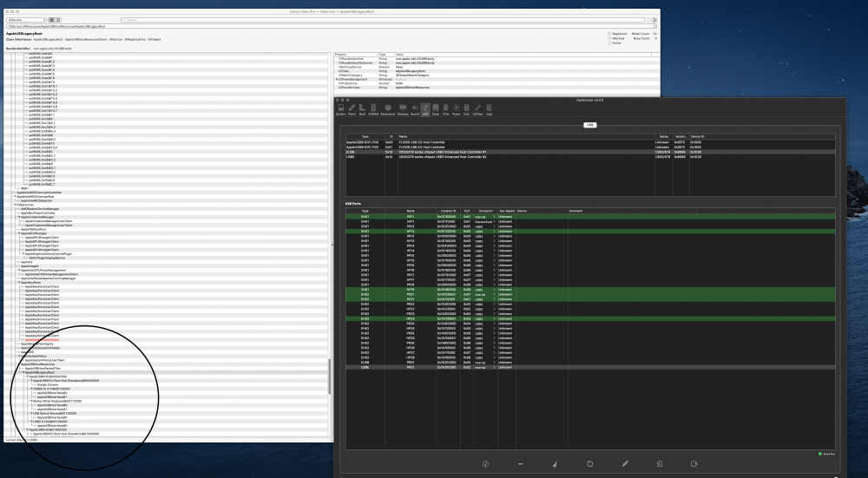Click the Dev Speed column header
Viewport: 868px width, 478px height.
tap(507, 211)
